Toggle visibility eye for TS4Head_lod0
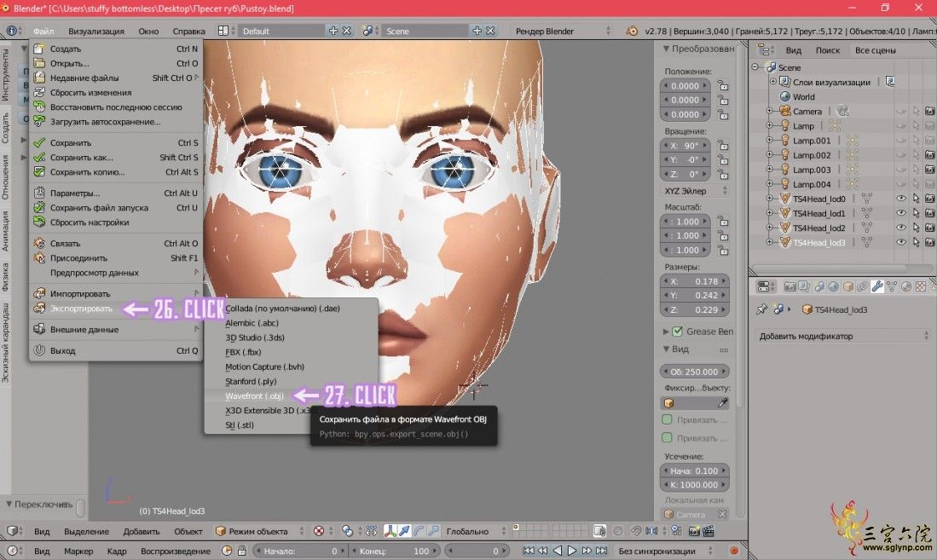937x560 pixels. [900, 199]
